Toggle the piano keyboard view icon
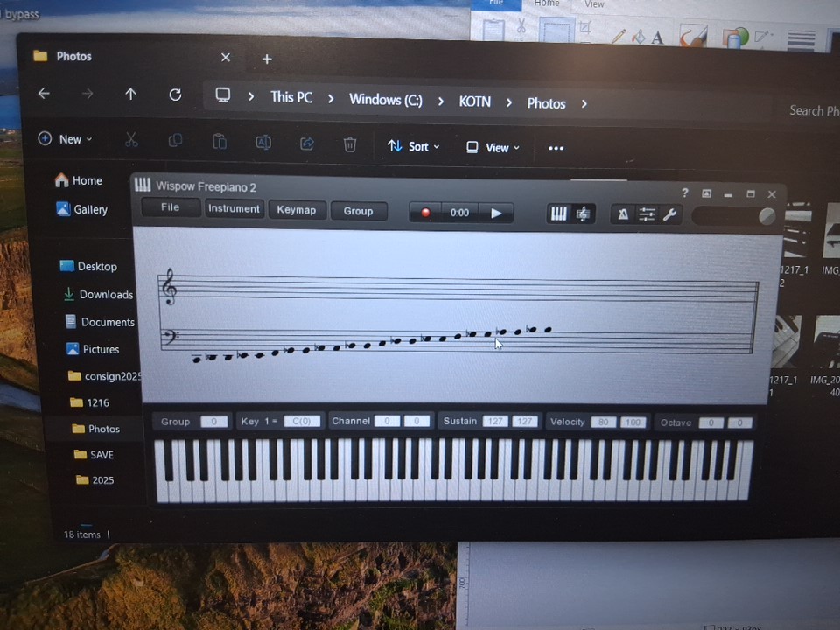 pos(558,213)
